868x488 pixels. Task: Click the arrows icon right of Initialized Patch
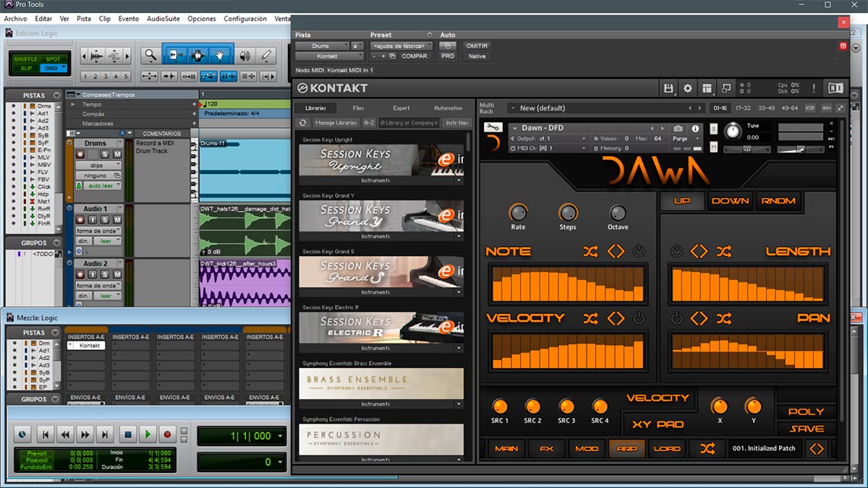(x=816, y=448)
